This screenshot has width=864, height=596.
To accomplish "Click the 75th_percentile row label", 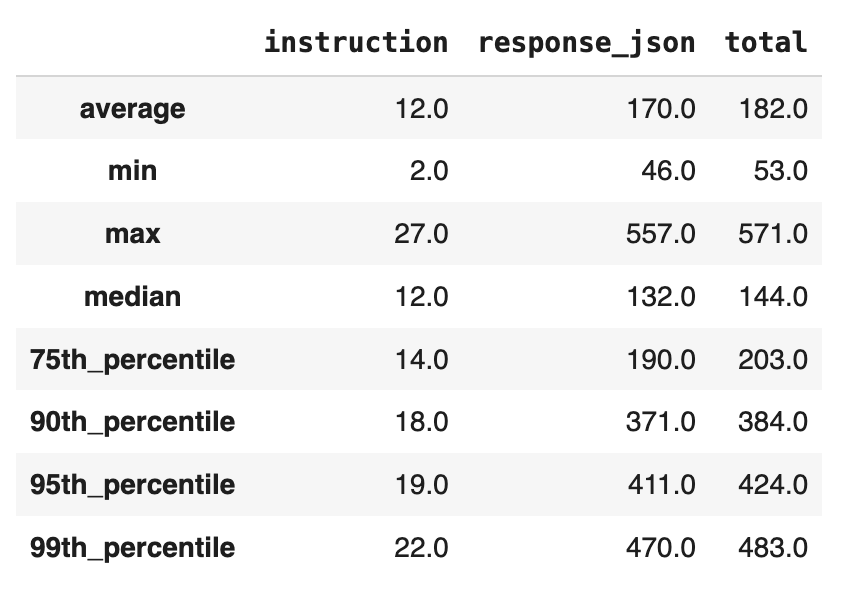I will (132, 359).
